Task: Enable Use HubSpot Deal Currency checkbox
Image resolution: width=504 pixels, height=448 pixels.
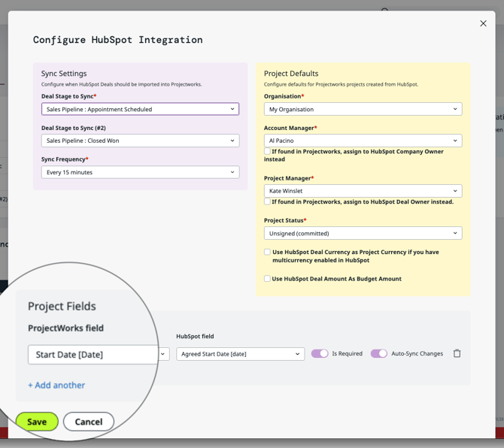Action: 267,253
